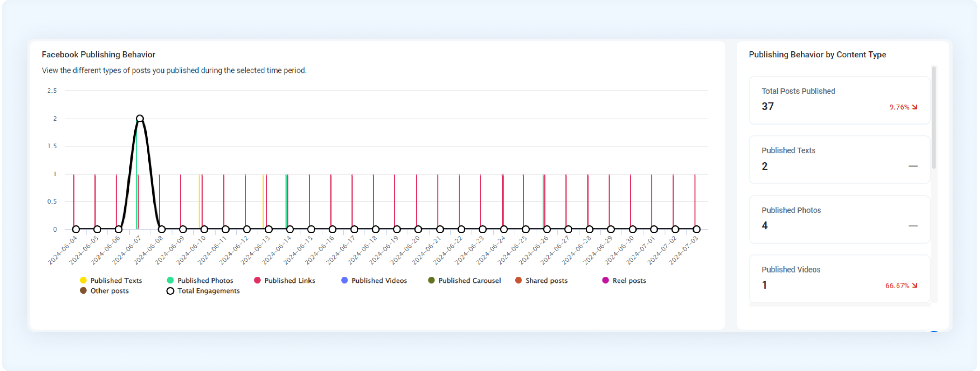Click the 2024-06-07 x-axis date label

(x=127, y=250)
